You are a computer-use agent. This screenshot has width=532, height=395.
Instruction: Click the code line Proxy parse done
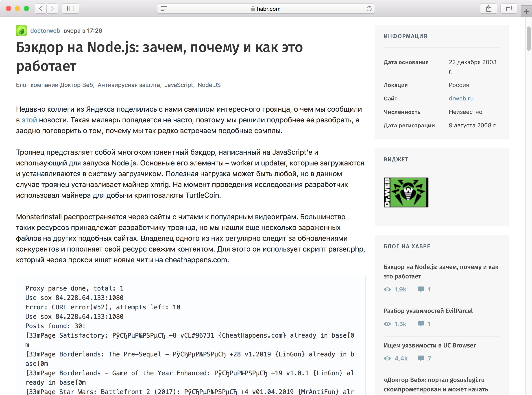point(74,288)
